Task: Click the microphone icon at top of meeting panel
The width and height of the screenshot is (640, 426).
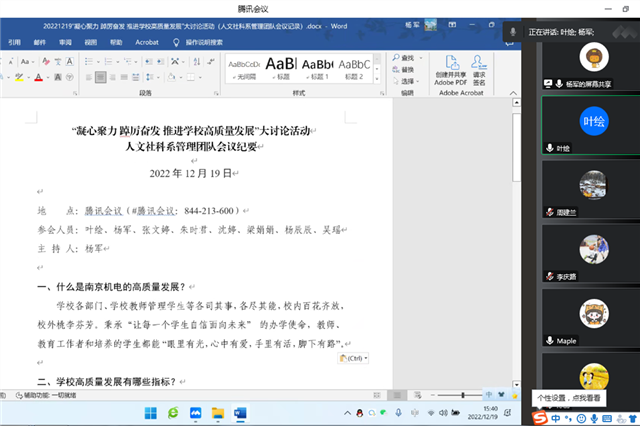Action: coord(513,31)
